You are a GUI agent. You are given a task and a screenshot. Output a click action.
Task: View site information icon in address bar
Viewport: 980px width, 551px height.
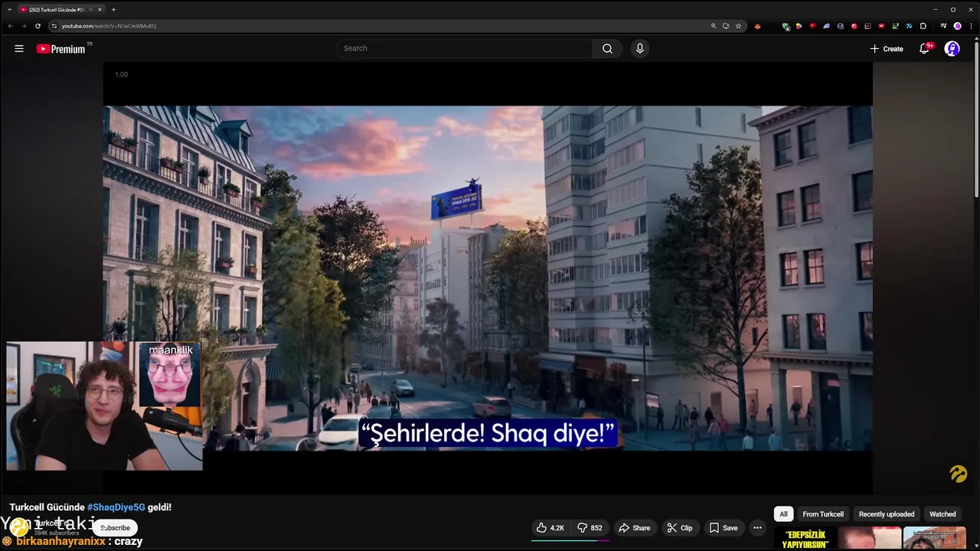click(54, 26)
